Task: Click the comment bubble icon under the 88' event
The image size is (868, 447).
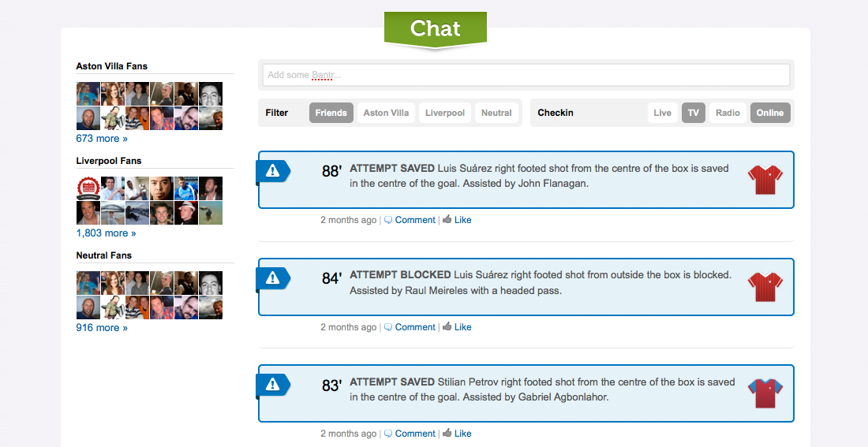Action: (x=388, y=220)
